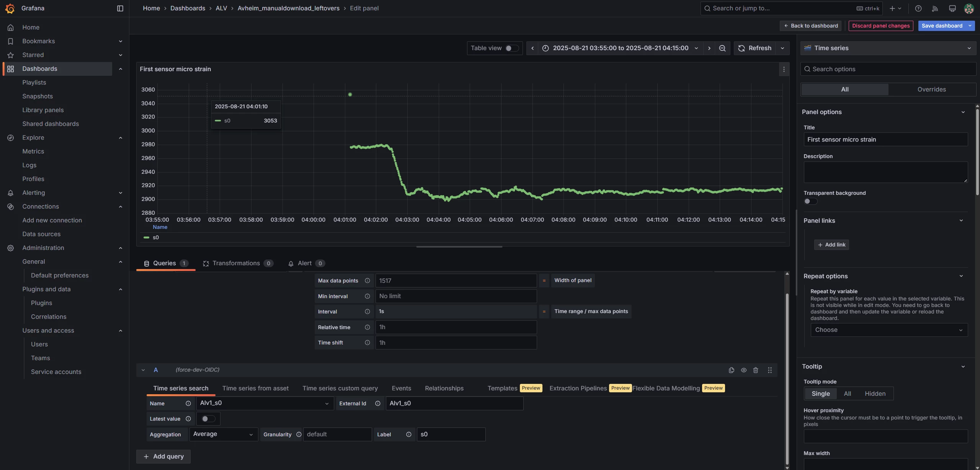980x470 pixels.
Task: Open the news feed RSS icon
Action: click(935, 8)
